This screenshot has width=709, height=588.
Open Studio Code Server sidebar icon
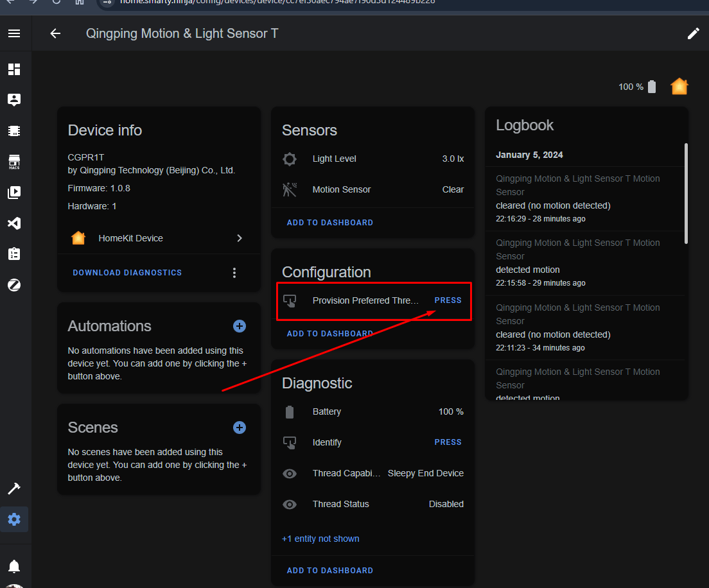(x=14, y=223)
